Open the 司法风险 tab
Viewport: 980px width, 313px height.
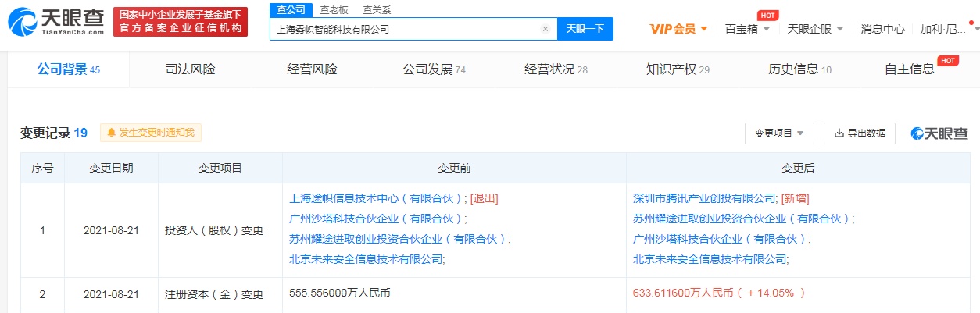point(191,69)
